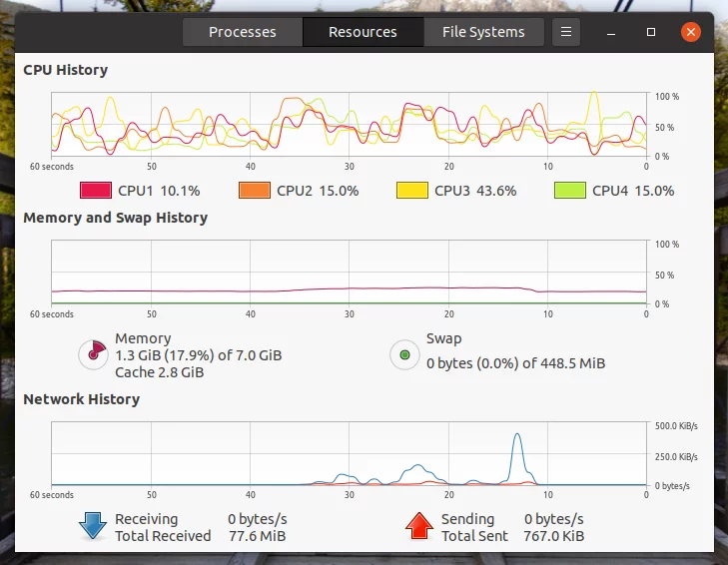Click the CPU2 orange color swatch

(255, 191)
